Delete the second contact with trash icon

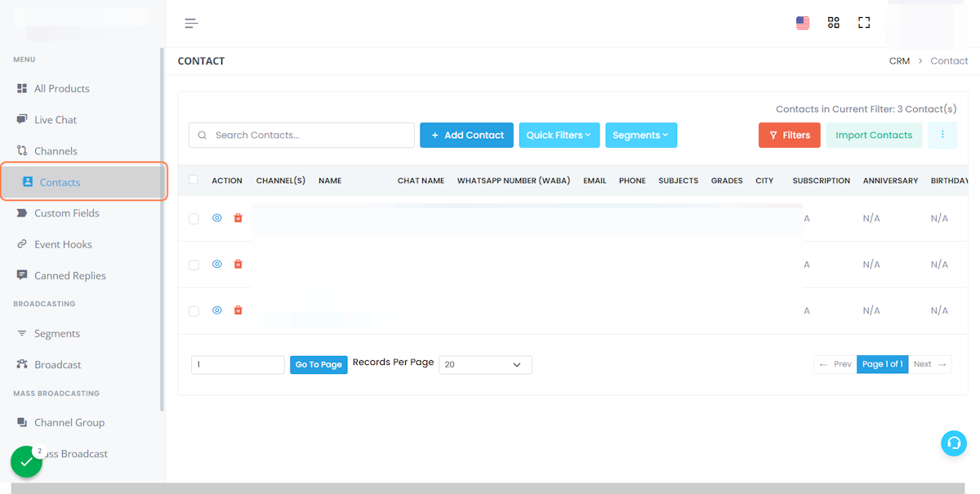(x=238, y=264)
